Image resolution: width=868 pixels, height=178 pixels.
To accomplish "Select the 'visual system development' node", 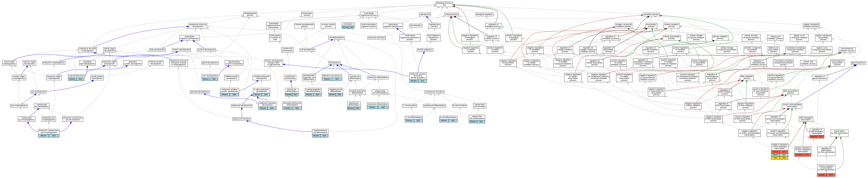I will coord(97,78).
